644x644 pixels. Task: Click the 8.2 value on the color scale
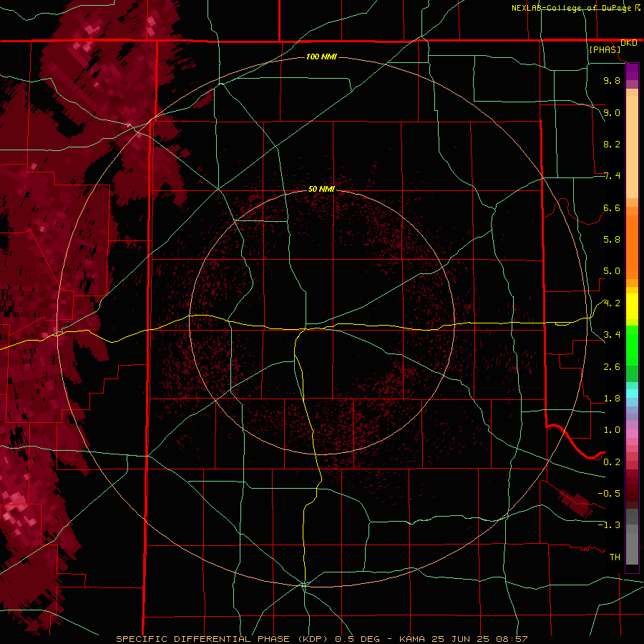click(x=612, y=144)
